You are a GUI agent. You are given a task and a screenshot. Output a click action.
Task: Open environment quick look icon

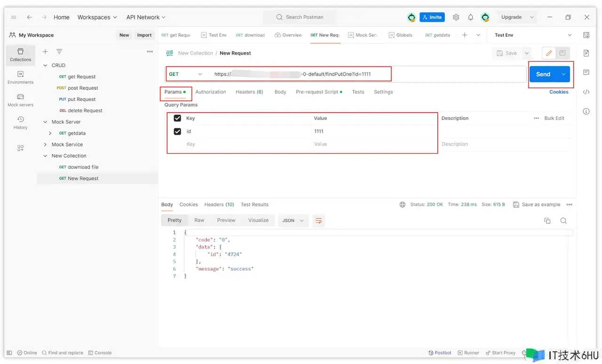[586, 35]
